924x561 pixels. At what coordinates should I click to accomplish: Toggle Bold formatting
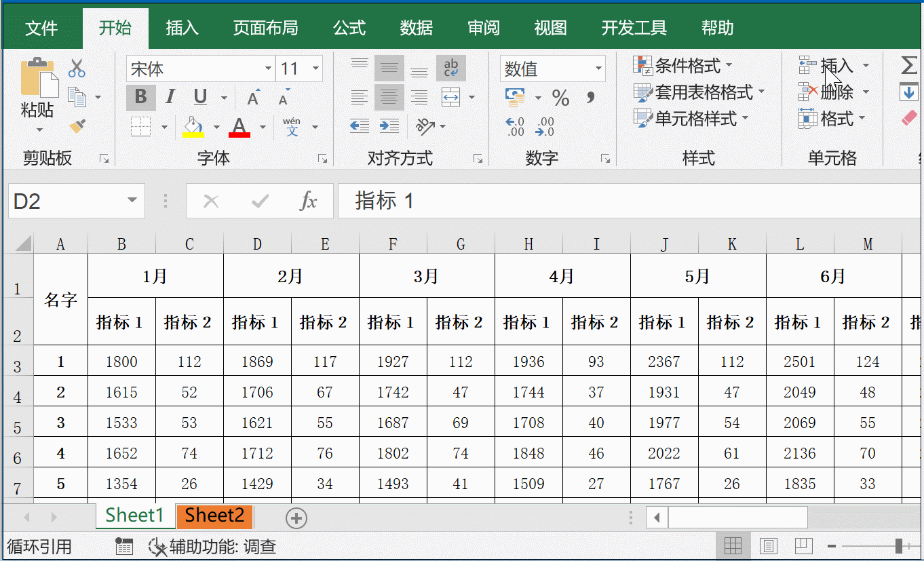point(140,97)
